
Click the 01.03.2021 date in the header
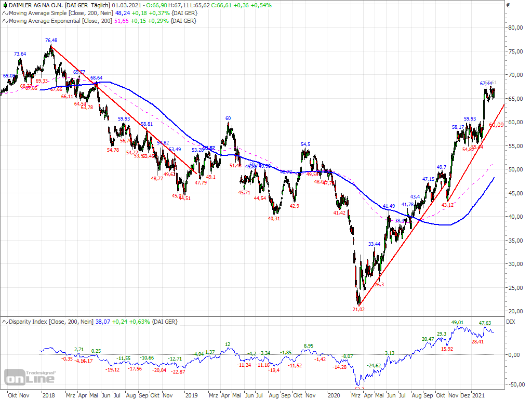(x=126, y=5)
